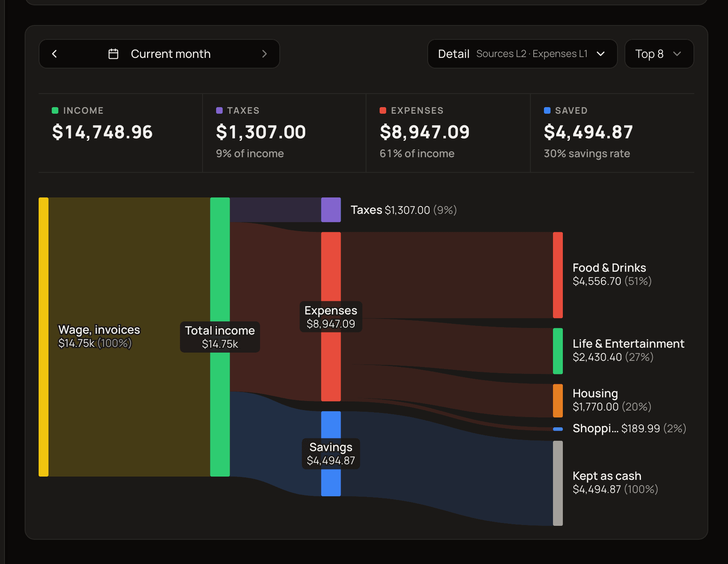Image resolution: width=728 pixels, height=564 pixels.
Task: Click the Housing $1,770.00 label
Action: tap(612, 400)
